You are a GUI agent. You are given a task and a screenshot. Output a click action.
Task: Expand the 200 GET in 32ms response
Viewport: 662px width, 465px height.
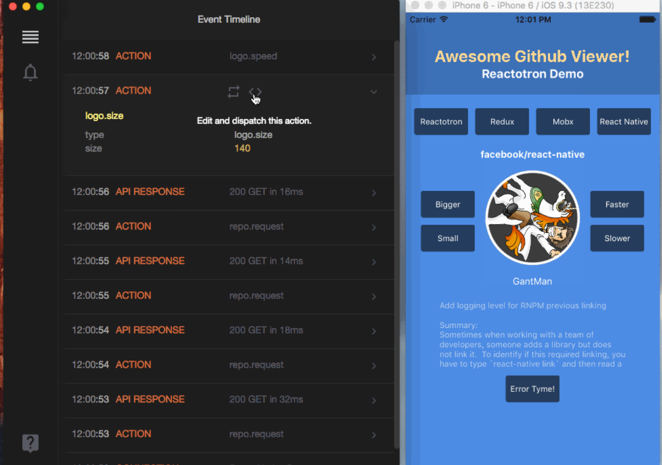[x=374, y=400]
